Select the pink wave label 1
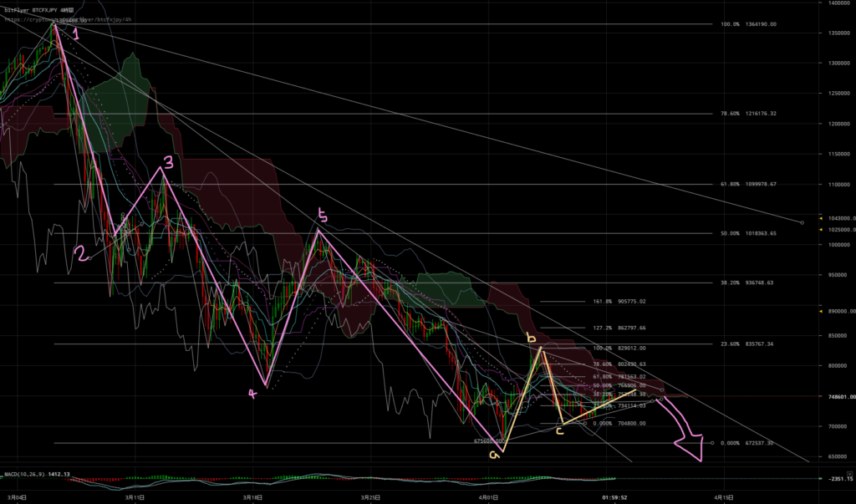 click(77, 34)
